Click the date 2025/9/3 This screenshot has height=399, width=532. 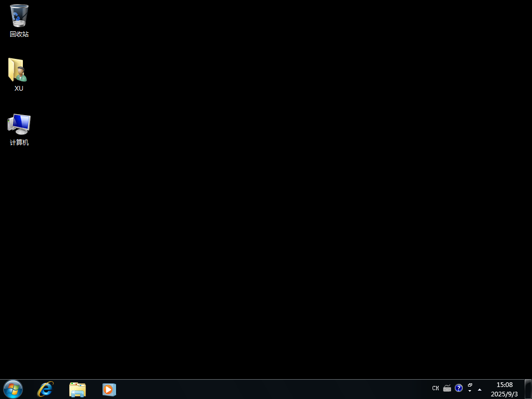pos(504,393)
